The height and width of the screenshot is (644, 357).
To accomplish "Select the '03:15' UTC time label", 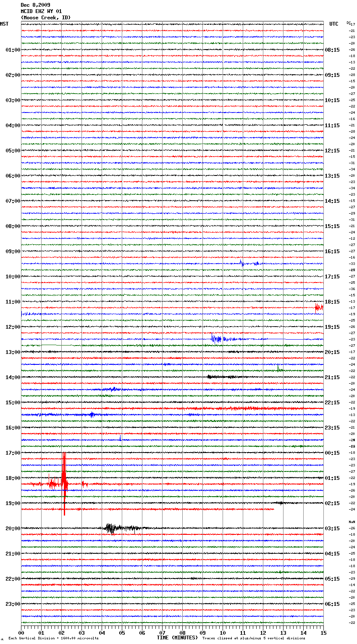I will pyautogui.click(x=332, y=529).
